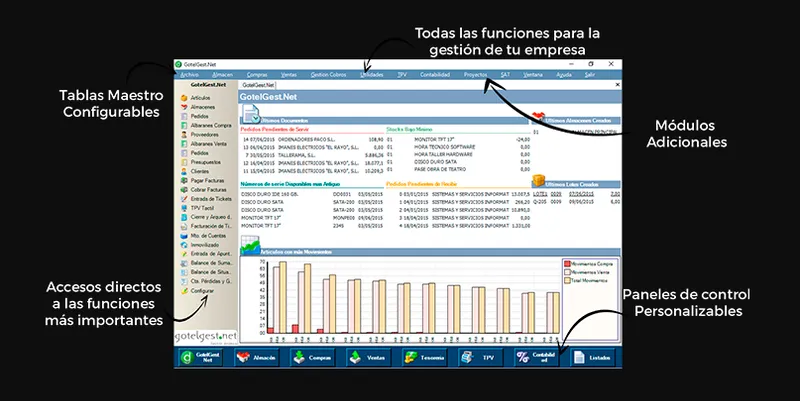
Task: Open the Almacen menu in menu bar
Action: pyautogui.click(x=222, y=75)
